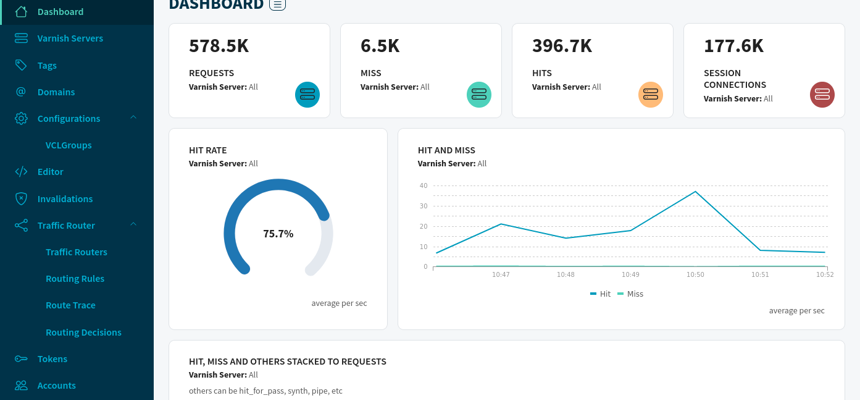Click the Dashboard home icon in sidebar
The height and width of the screenshot is (400, 860).
tap(21, 12)
